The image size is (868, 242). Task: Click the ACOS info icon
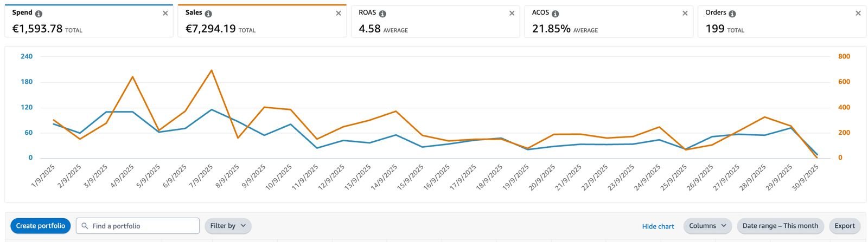point(555,14)
